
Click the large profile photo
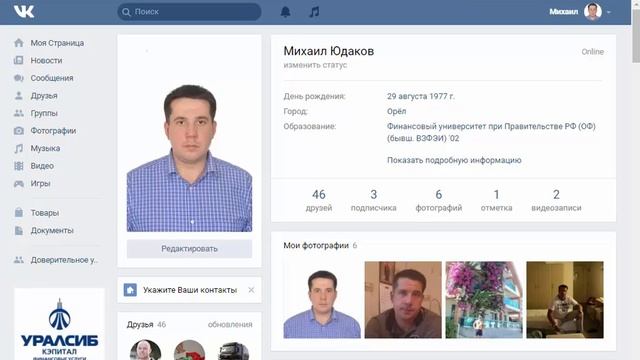click(189, 138)
